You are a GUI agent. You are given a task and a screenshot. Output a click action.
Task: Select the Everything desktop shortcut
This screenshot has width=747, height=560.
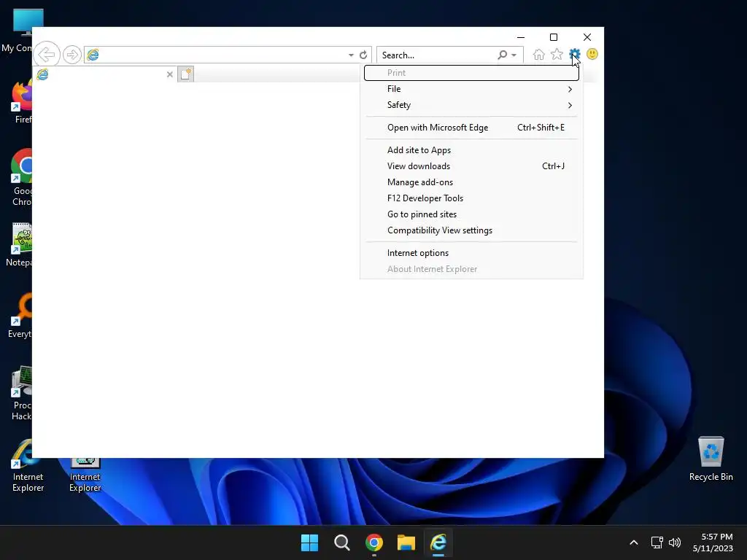point(20,316)
